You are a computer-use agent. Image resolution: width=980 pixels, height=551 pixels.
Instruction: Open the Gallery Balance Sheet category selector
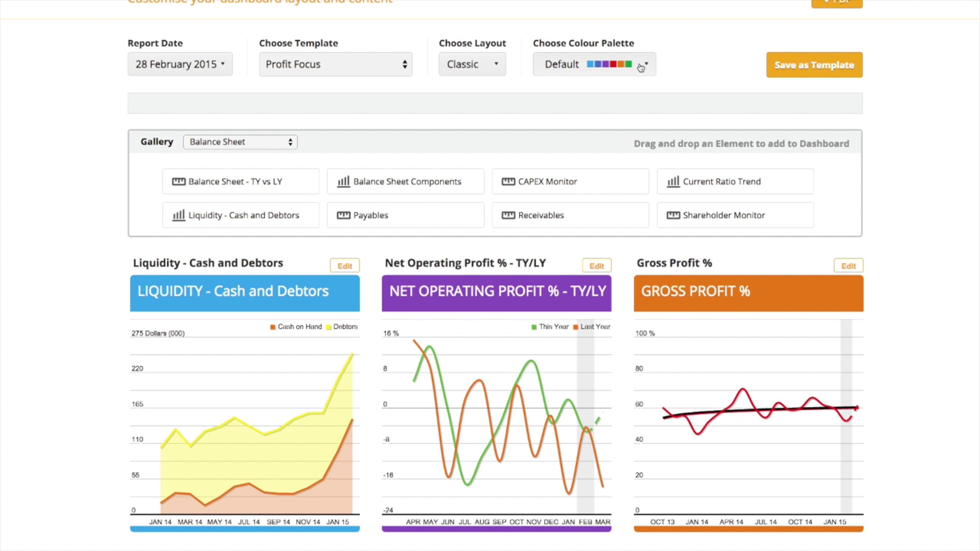240,142
